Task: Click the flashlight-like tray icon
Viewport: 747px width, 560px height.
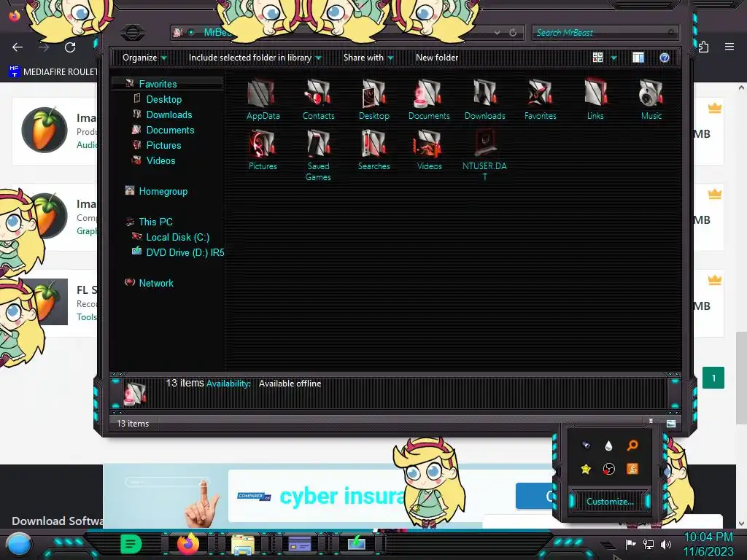Action: [586, 446]
